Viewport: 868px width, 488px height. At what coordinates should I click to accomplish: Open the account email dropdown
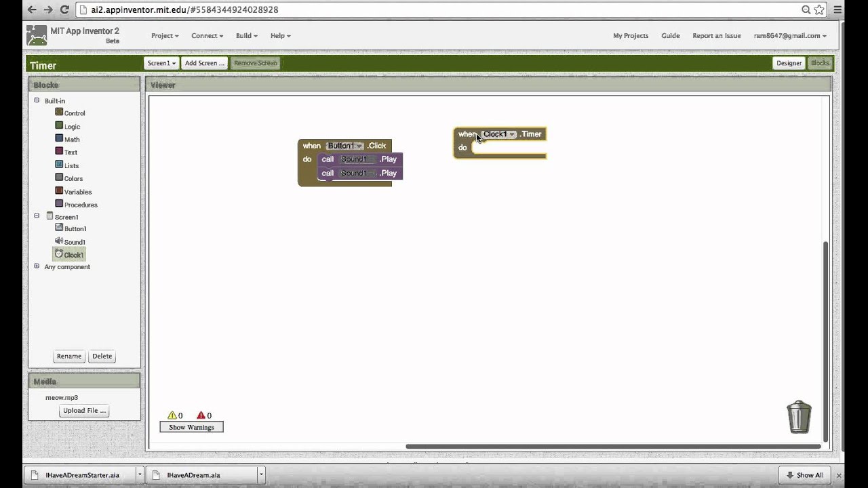(790, 35)
